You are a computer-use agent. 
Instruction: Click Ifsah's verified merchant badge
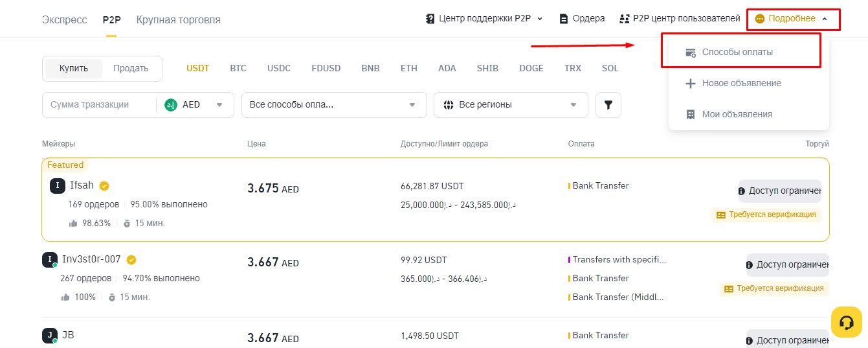[104, 186]
